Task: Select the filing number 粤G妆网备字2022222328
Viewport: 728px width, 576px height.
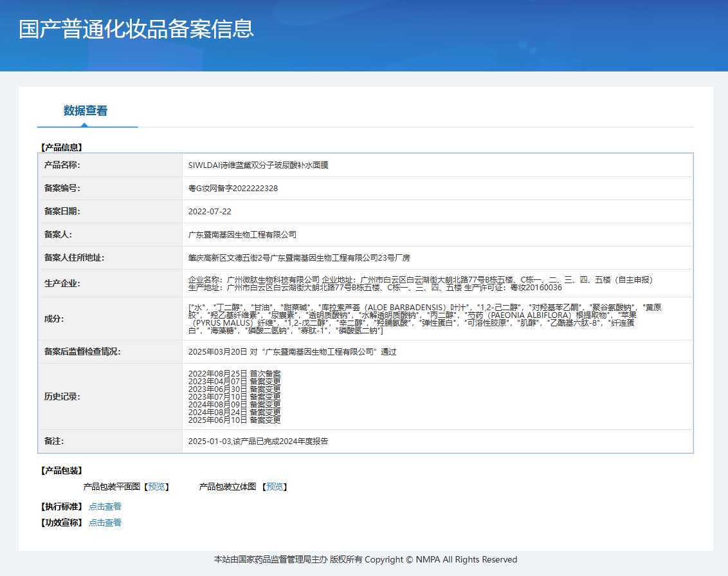Action: (233, 189)
